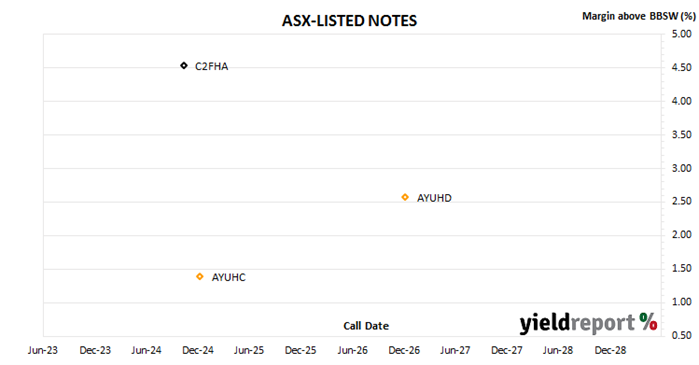Click the Dec-24 x-axis label
The height and width of the screenshot is (365, 699).
click(197, 350)
